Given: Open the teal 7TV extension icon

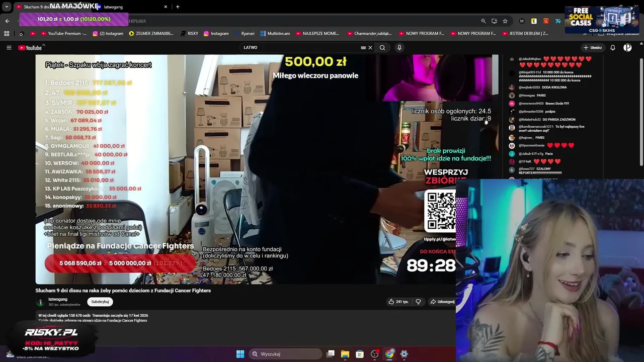Looking at the screenshot, I should (x=558, y=21).
